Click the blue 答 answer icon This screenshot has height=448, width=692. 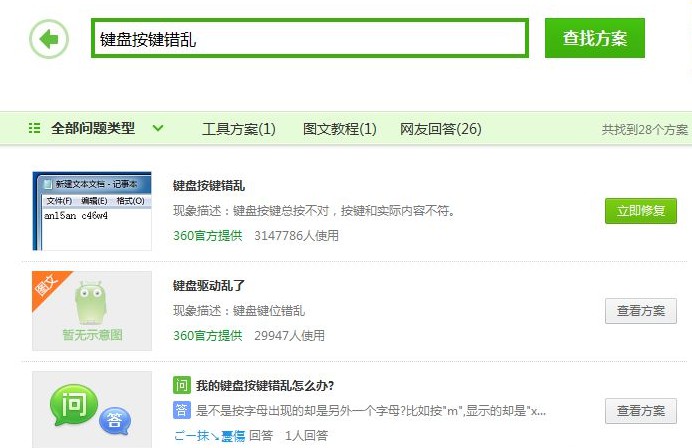pos(181,410)
